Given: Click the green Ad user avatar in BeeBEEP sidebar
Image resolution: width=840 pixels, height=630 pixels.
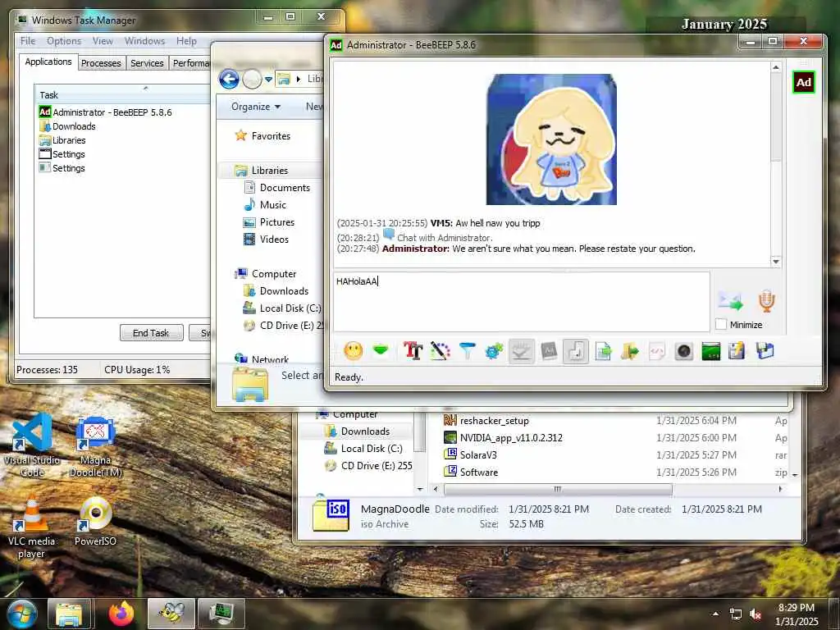Looking at the screenshot, I should (x=803, y=82).
